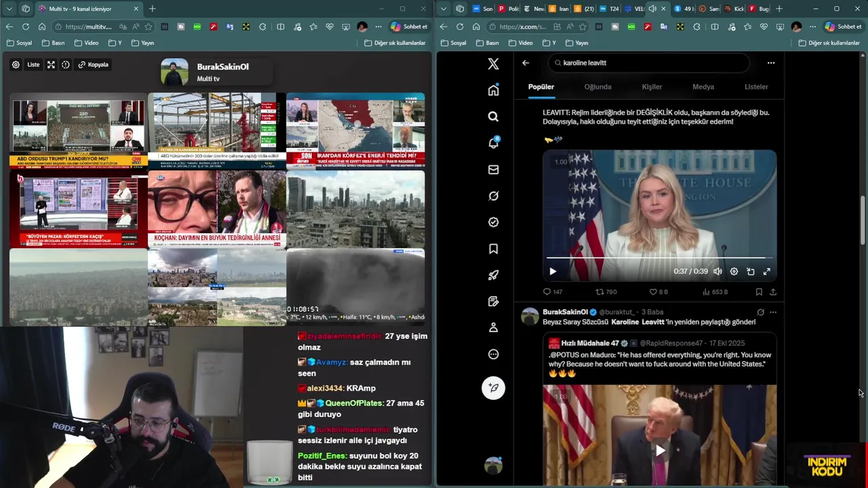Open video player settings gear
The width and height of the screenshot is (868, 488).
[x=734, y=271]
